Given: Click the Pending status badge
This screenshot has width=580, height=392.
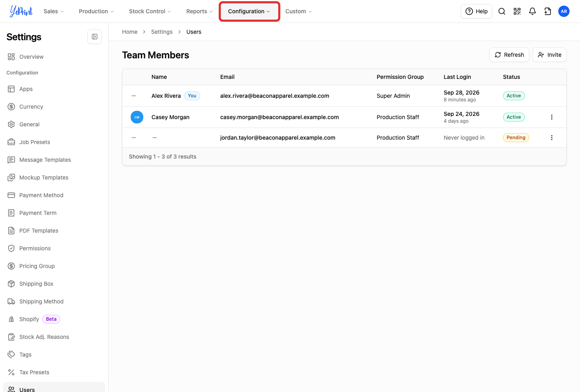Looking at the screenshot, I should [516, 138].
